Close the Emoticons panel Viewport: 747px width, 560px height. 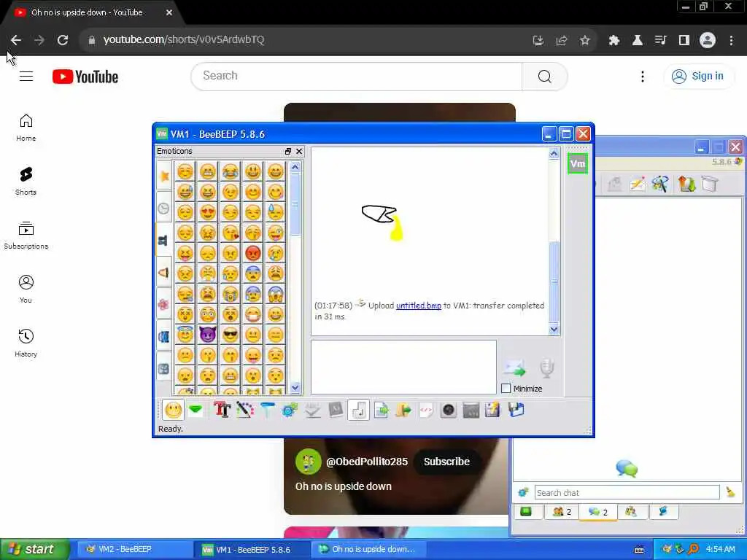point(299,152)
